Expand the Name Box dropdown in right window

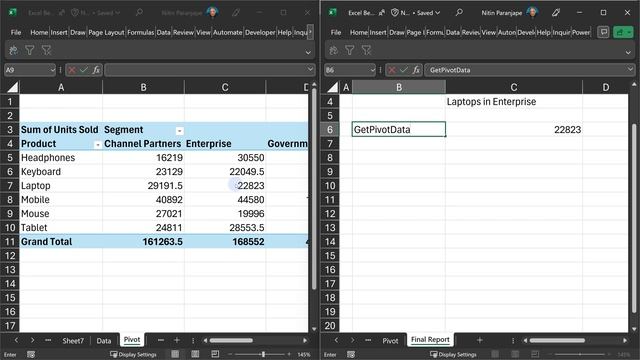(373, 70)
